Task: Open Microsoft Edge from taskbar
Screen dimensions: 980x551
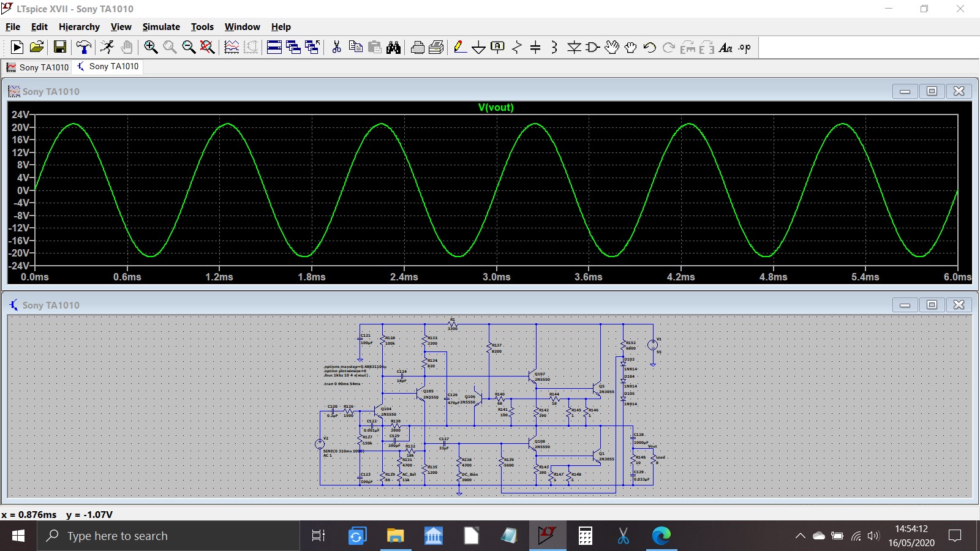Action: [661, 536]
